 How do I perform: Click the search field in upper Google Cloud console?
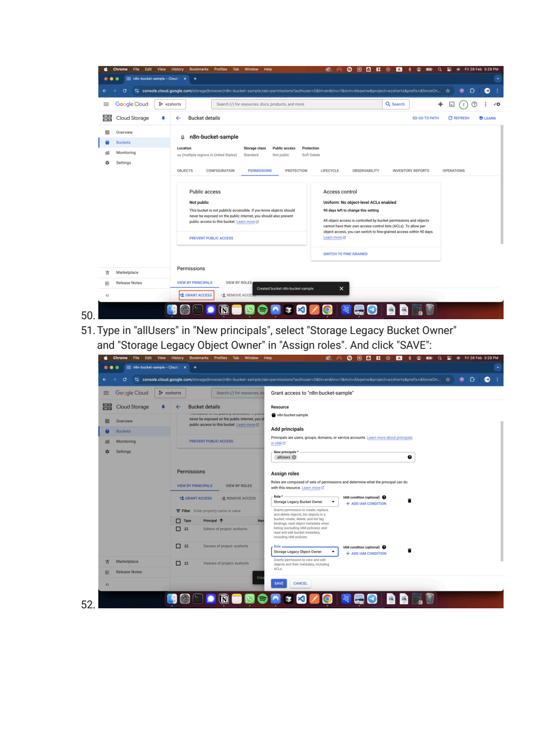tap(297, 104)
